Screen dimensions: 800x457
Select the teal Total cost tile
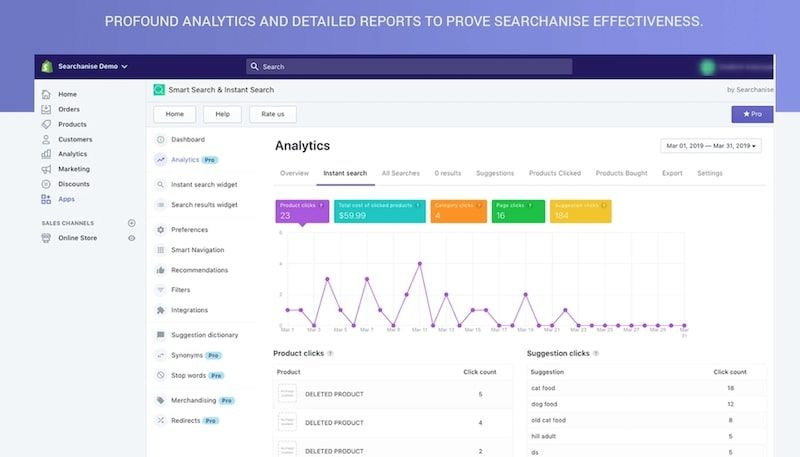(x=380, y=211)
